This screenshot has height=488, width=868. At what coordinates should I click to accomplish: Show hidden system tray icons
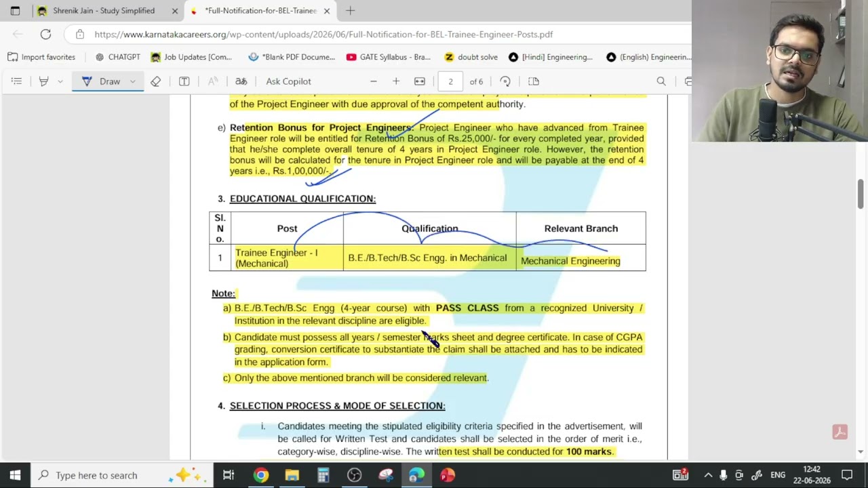pos(708,475)
